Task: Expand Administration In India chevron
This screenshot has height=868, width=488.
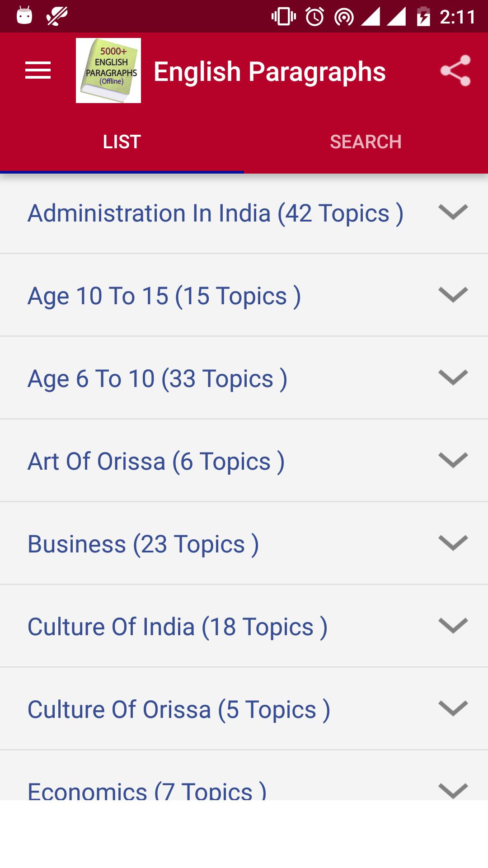Action: [453, 212]
